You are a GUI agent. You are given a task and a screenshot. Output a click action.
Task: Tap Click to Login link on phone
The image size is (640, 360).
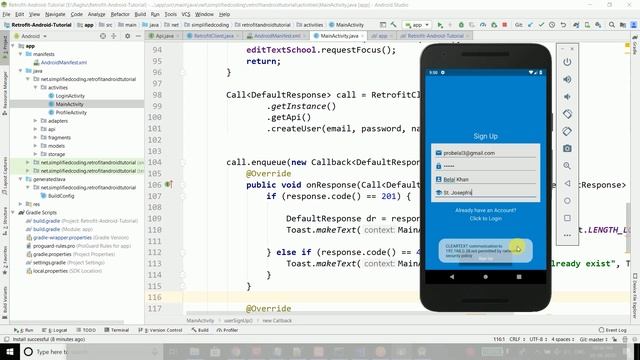pos(486,218)
